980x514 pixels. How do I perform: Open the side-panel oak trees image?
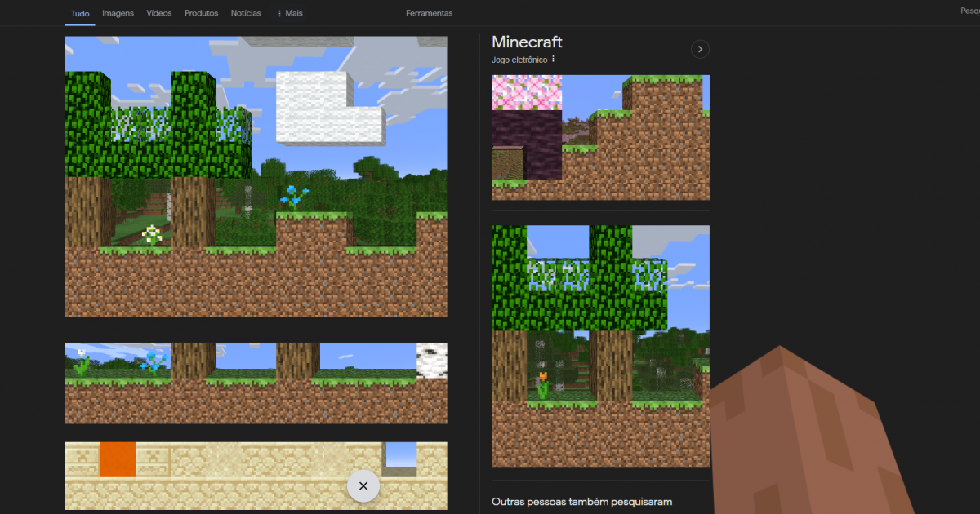click(x=600, y=346)
